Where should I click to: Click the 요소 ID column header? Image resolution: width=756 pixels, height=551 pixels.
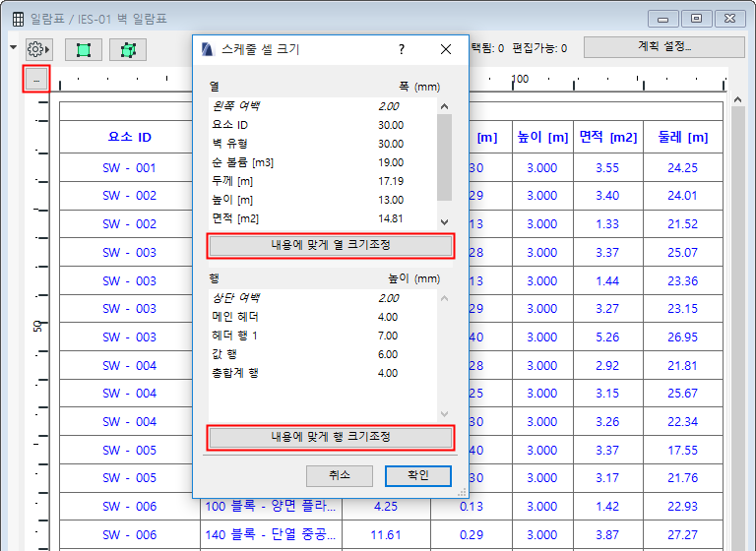click(x=130, y=137)
